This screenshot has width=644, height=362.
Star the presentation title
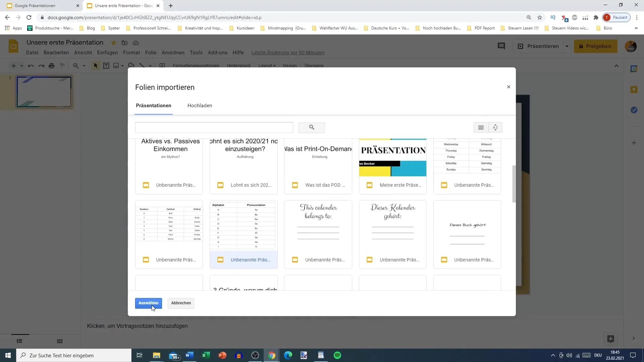click(x=114, y=43)
